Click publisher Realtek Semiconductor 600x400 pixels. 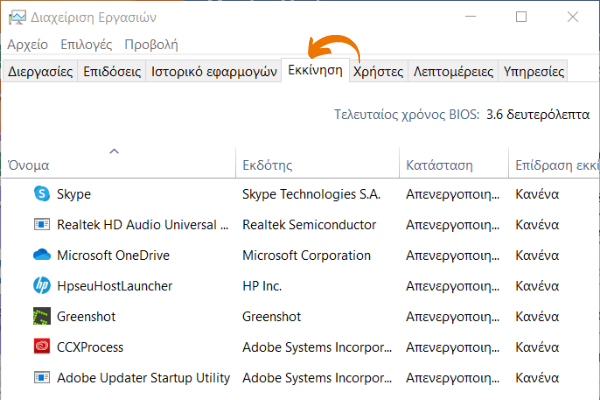[x=309, y=225]
